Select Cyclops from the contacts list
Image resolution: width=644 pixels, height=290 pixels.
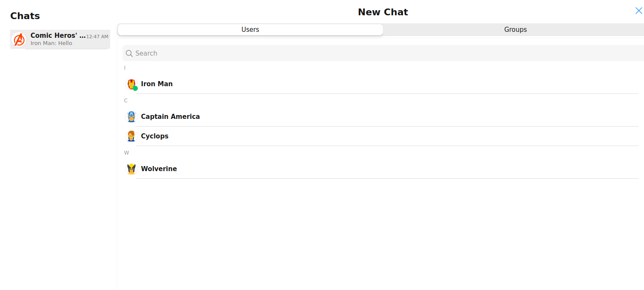coord(155,136)
